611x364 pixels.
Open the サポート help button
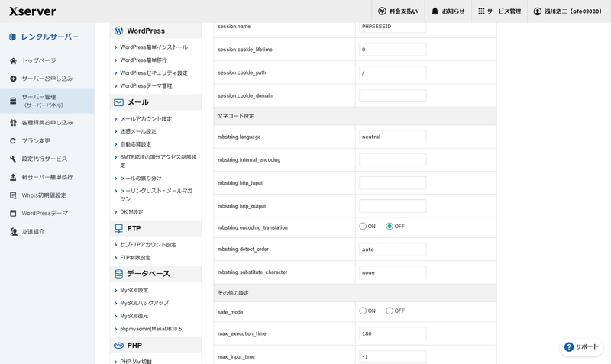coord(581,346)
